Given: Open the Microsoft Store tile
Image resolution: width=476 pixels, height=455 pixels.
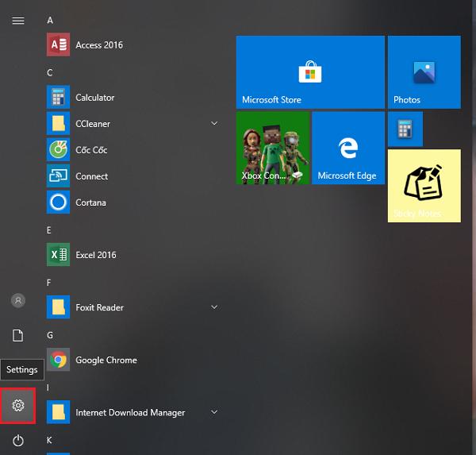Looking at the screenshot, I should coord(310,72).
